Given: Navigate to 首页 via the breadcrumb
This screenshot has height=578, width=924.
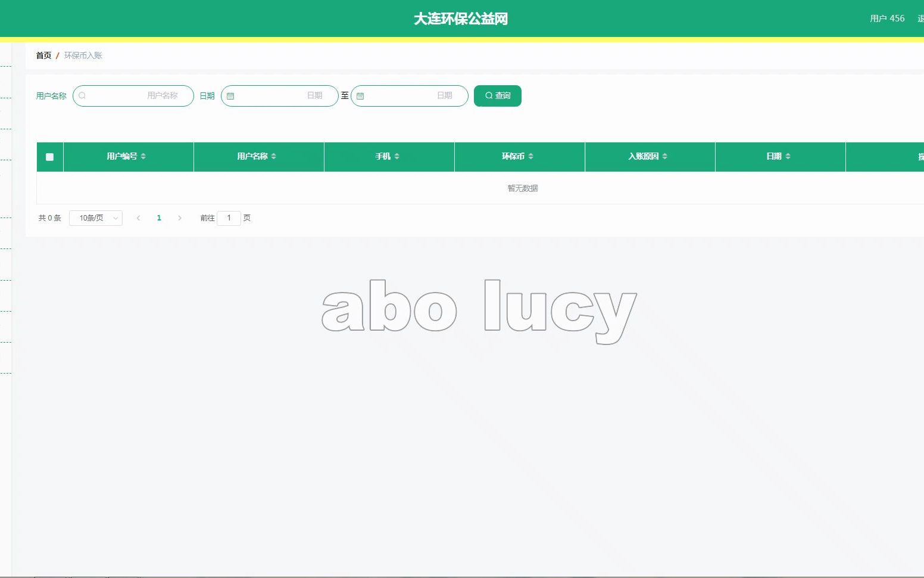Looking at the screenshot, I should (43, 55).
